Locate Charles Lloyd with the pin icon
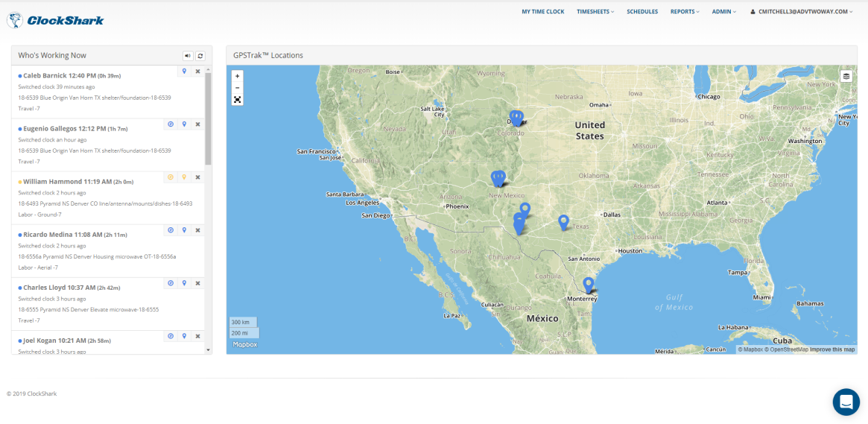The width and height of the screenshot is (868, 424). [184, 283]
